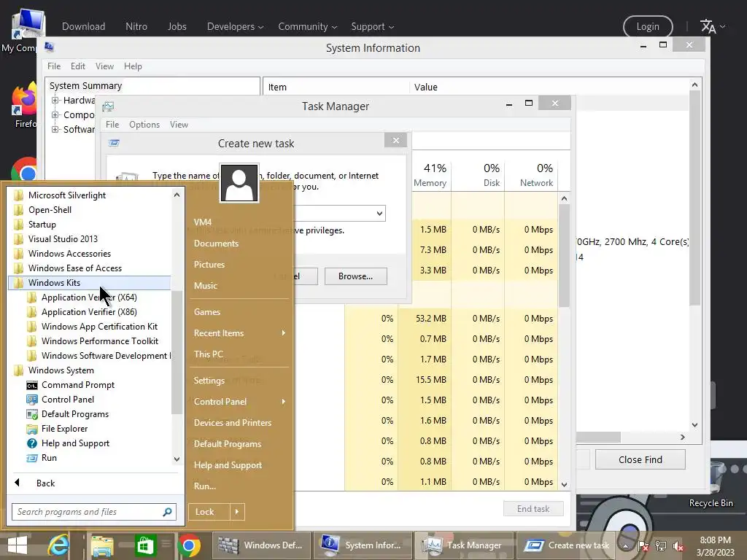
Task: Open Run from the programs list
Action: point(49,458)
